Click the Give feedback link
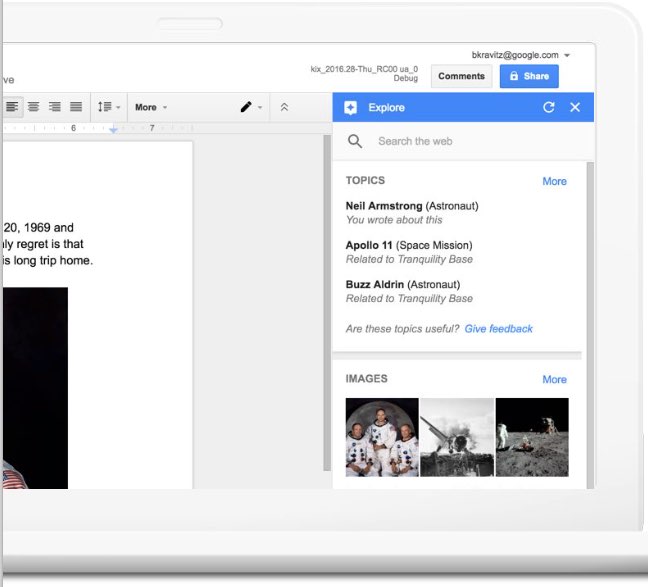Image resolution: width=648 pixels, height=587 pixels. (x=498, y=329)
